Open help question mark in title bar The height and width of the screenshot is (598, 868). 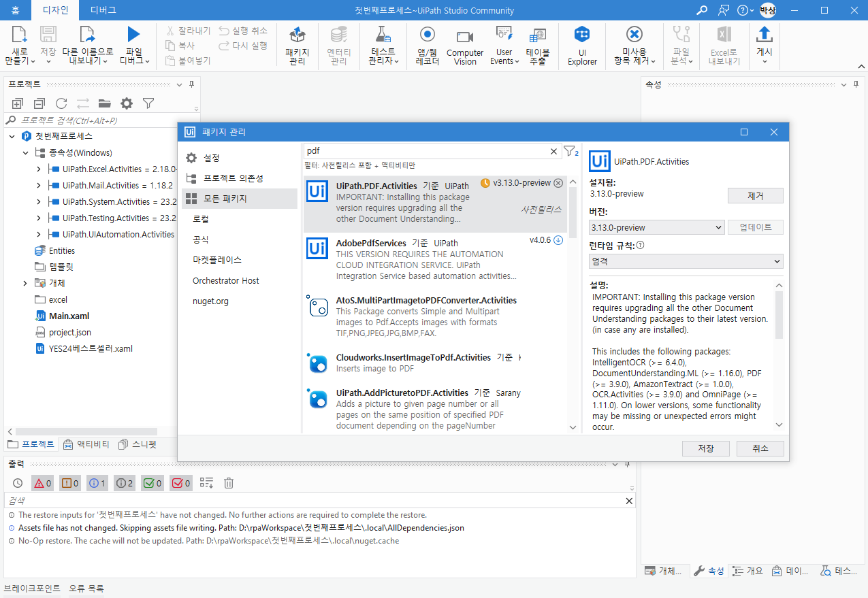tap(742, 10)
